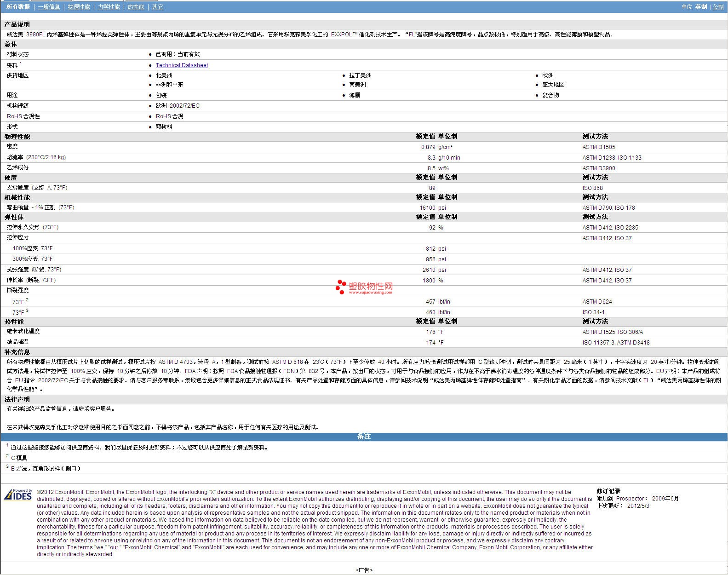This screenshot has width=728, height=575.
Task: Click tensile strength value 2610
Action: tap(429, 270)
